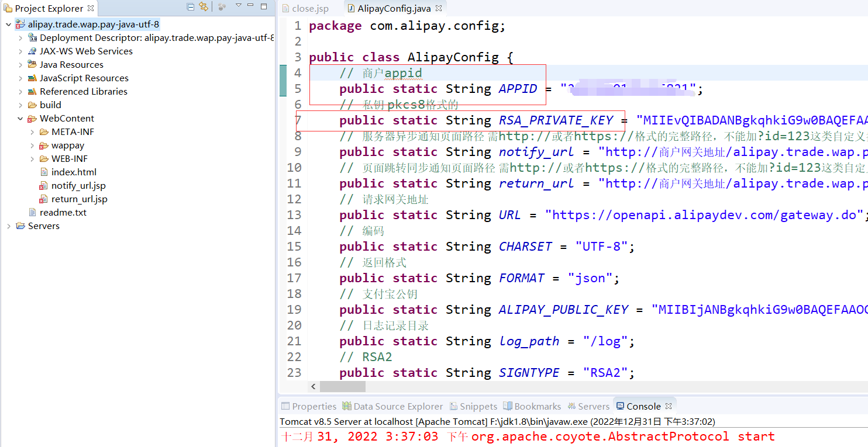Toggle Link with Editor in Project Explorer
This screenshot has width=868, height=447.
[204, 7]
